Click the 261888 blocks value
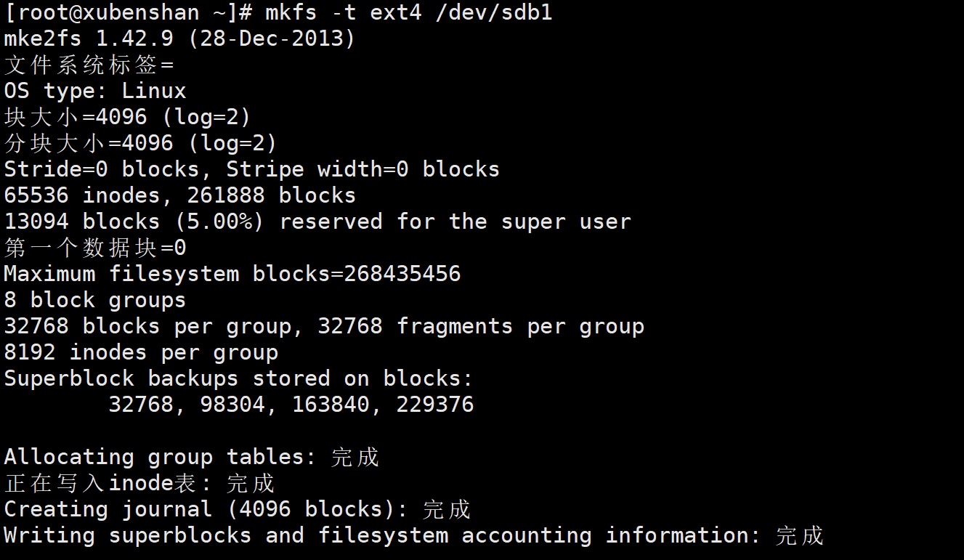Viewport: 964px width, 560px height. click(x=272, y=195)
